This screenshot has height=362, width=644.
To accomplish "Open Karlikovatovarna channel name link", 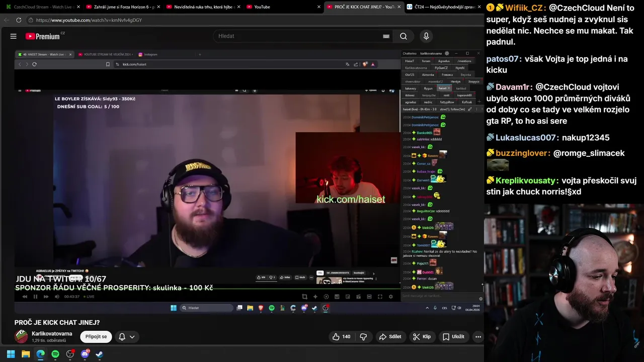I will 52,334.
